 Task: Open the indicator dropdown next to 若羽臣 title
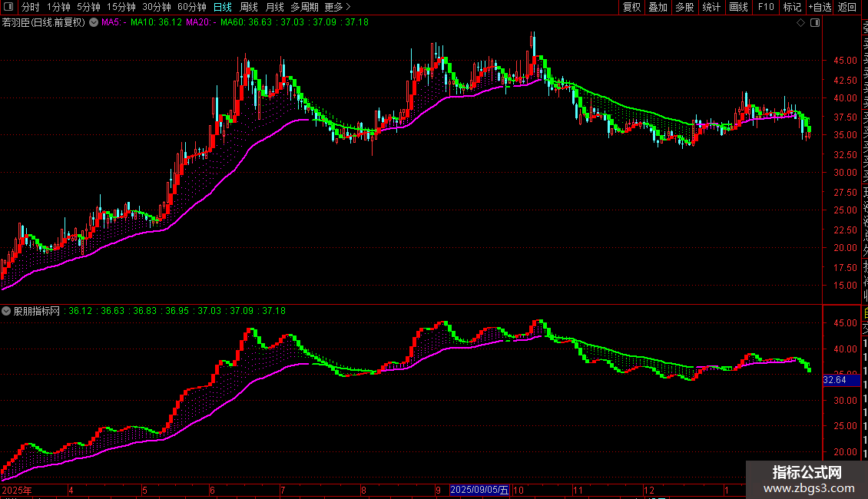coord(94,22)
